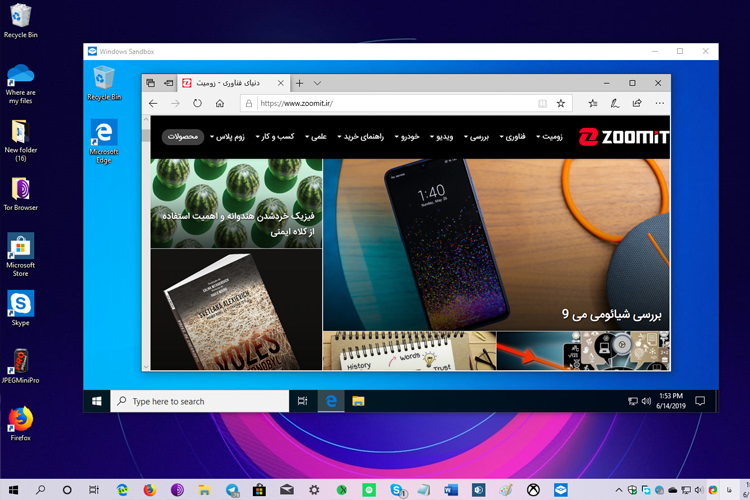Click the Add notes pen icon

[615, 103]
